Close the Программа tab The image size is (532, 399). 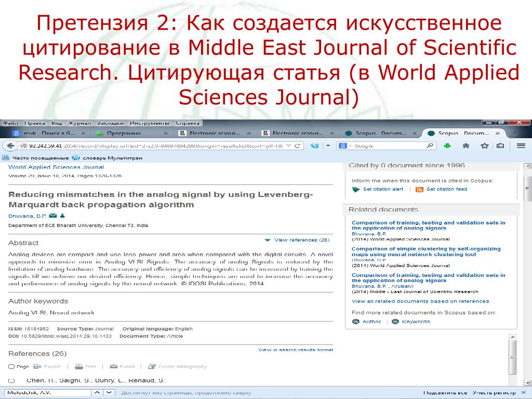click(166, 134)
